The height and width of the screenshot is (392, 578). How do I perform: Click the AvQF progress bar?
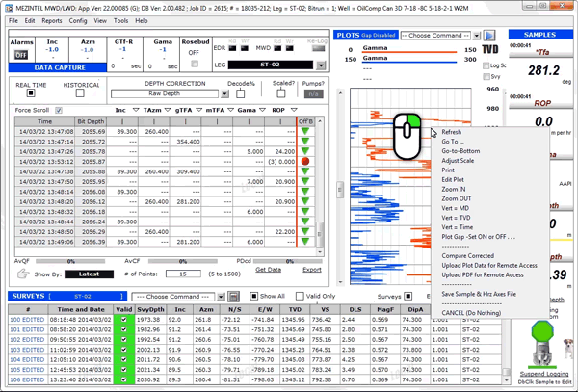70,261
